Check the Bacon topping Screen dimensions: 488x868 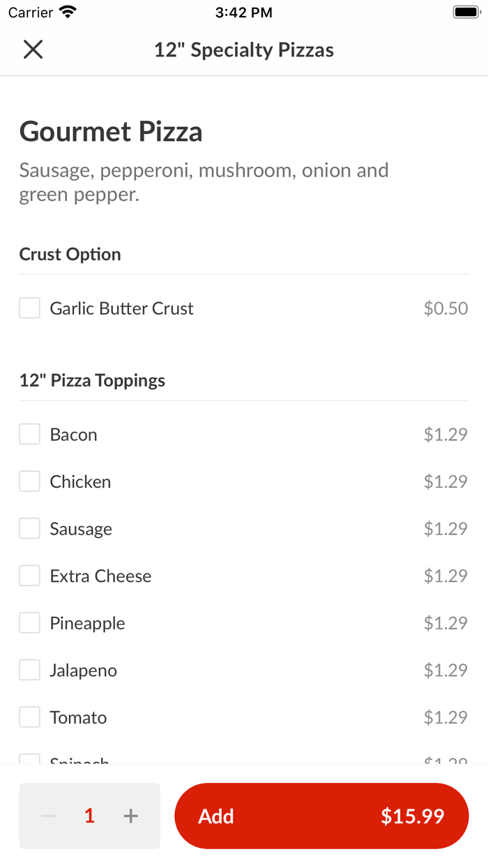29,433
